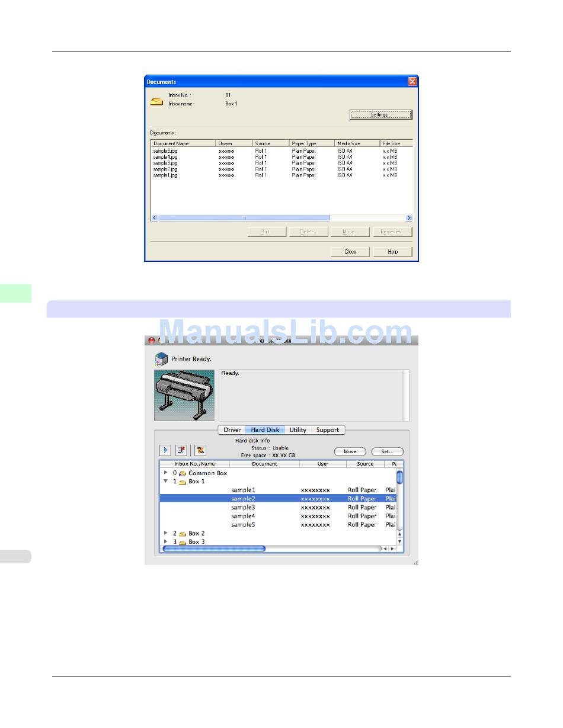The width and height of the screenshot is (563, 728).
Task: Close the Documents dialog with red X
Action: point(412,82)
